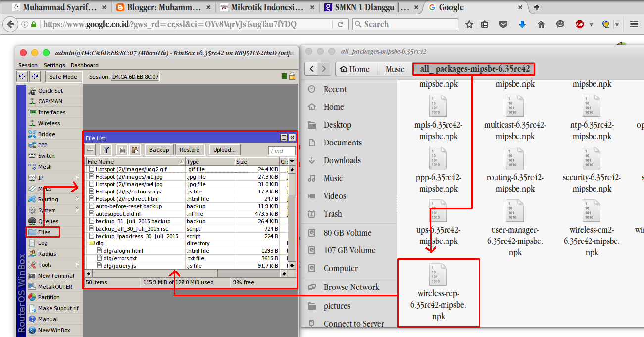Open Radius in WinBox sidebar
The height and width of the screenshot is (337, 644).
(x=47, y=254)
